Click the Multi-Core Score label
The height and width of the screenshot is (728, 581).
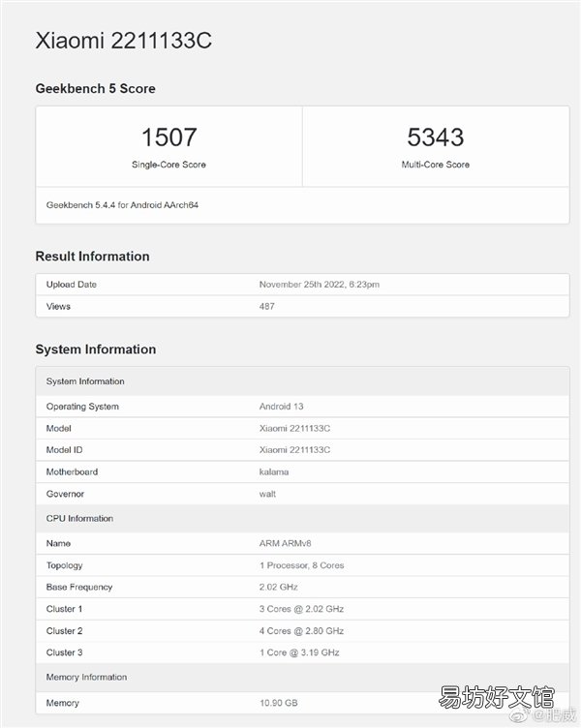point(435,165)
